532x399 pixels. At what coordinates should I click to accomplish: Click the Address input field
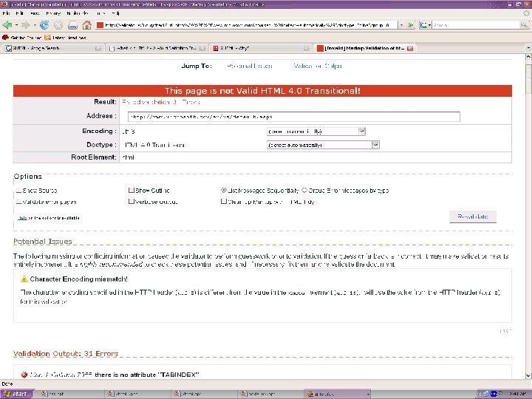[x=294, y=117]
